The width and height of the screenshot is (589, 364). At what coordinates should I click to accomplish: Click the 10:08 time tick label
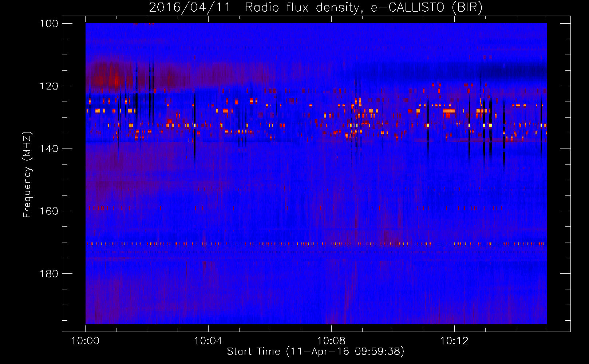[331, 341]
